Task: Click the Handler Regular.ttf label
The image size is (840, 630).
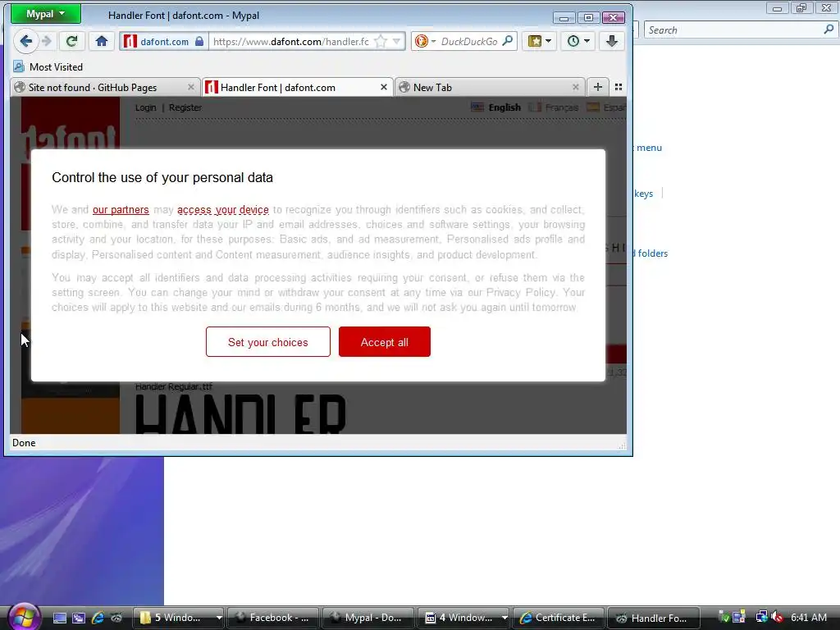Action: pos(174,386)
